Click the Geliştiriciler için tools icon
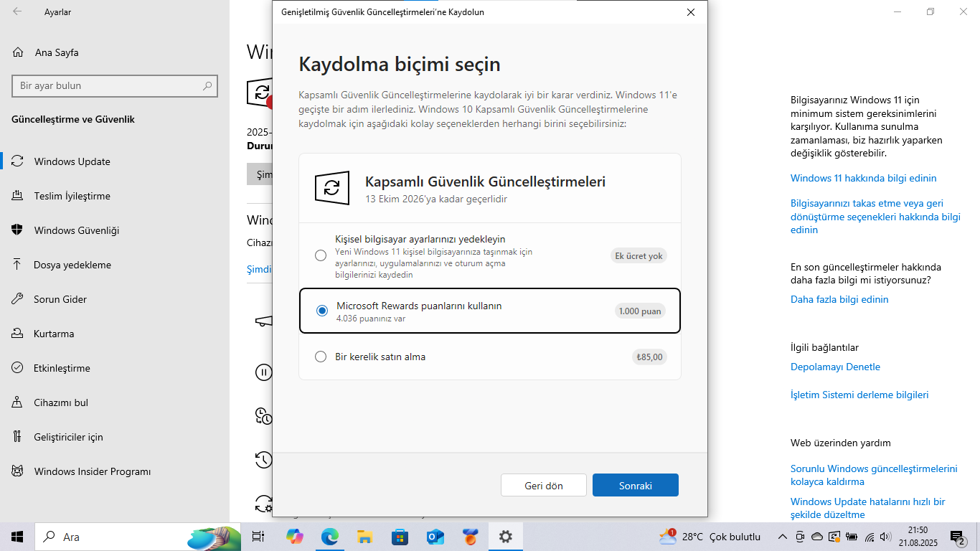Image resolution: width=980 pixels, height=551 pixels. click(x=18, y=437)
